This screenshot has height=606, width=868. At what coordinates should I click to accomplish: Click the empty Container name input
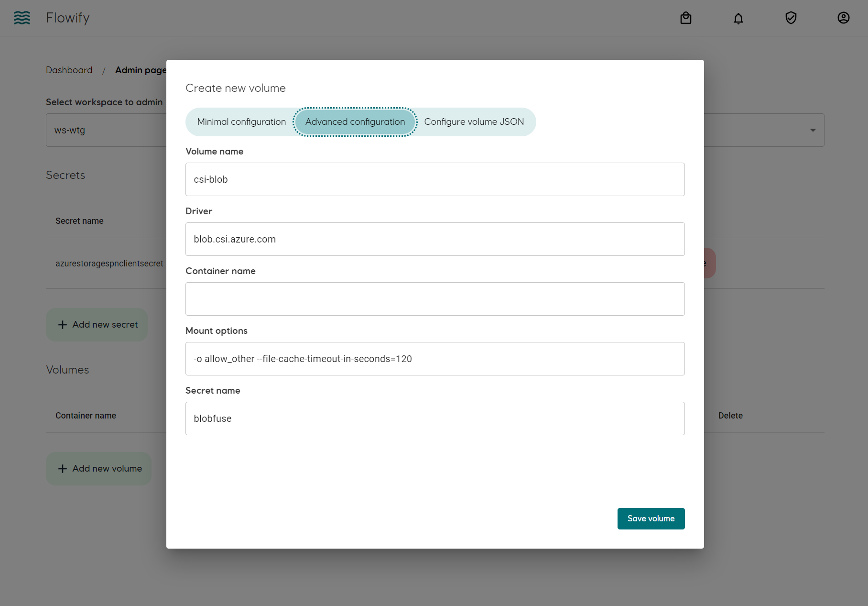coord(435,299)
